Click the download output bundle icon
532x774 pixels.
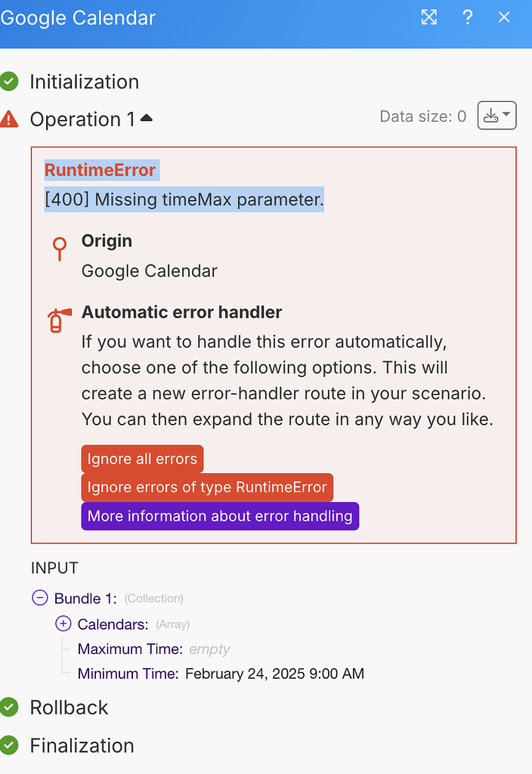coord(492,115)
